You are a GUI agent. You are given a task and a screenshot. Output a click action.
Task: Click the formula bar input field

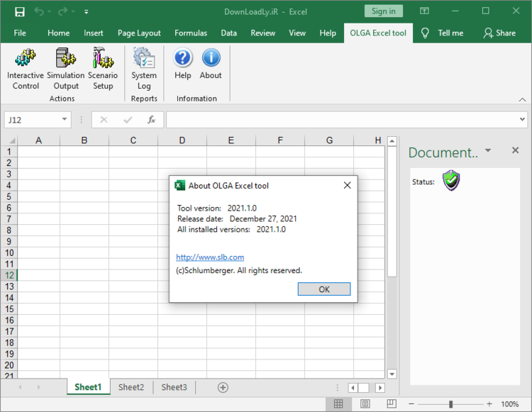(340, 120)
